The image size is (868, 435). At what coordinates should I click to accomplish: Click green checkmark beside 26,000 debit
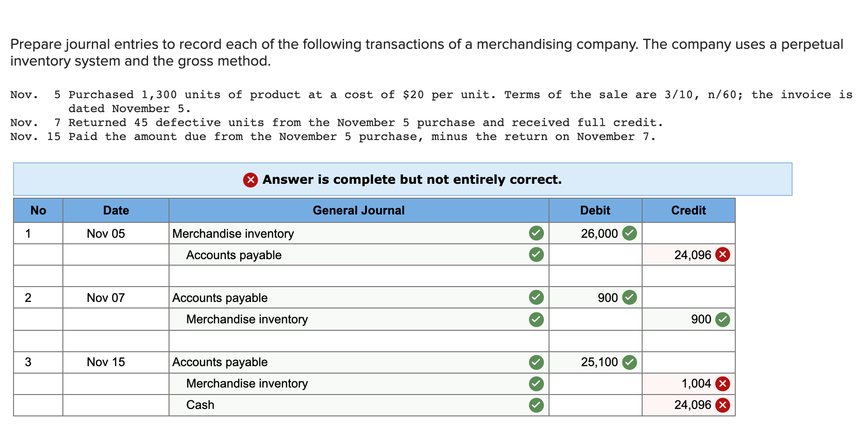click(630, 233)
